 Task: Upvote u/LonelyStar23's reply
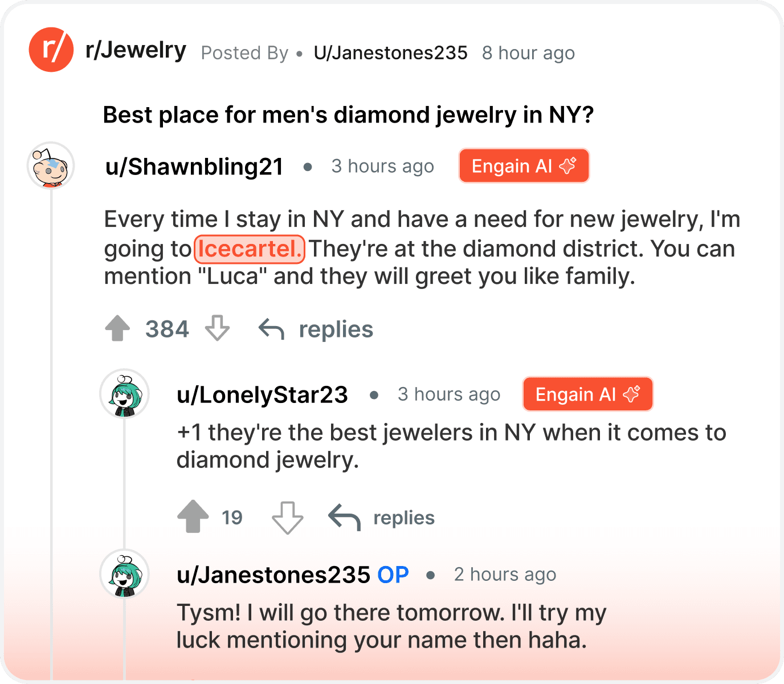click(192, 517)
